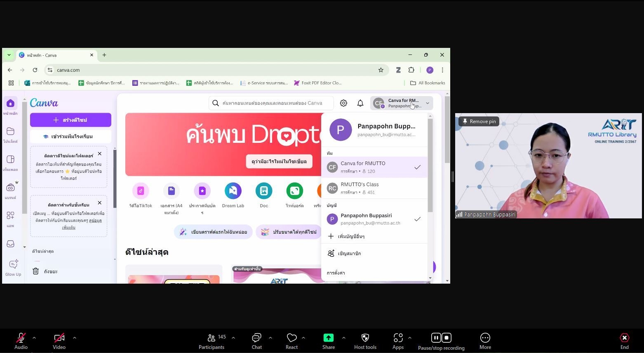
Task: Expand Zoom apps options arrow
Action: click(410, 338)
